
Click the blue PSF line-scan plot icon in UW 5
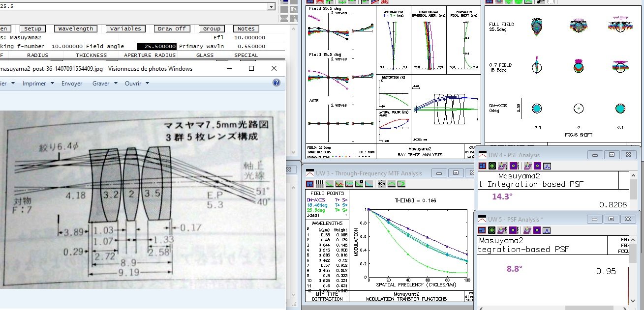tap(547, 229)
